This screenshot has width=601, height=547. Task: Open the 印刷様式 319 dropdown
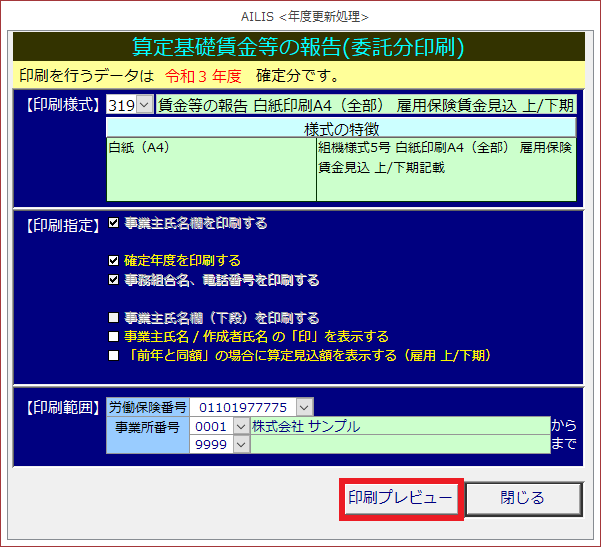(x=144, y=105)
